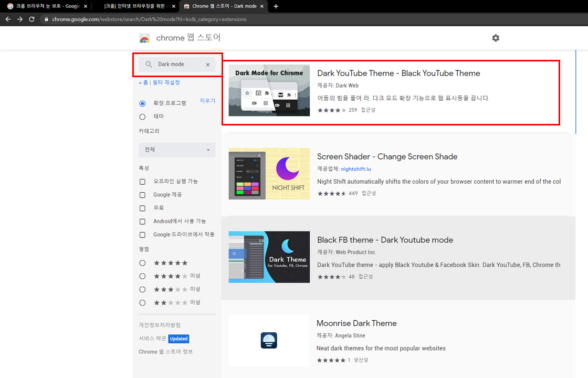Check Google 드라이브에서 작동 checkbox
588x378 pixels.
(x=142, y=235)
